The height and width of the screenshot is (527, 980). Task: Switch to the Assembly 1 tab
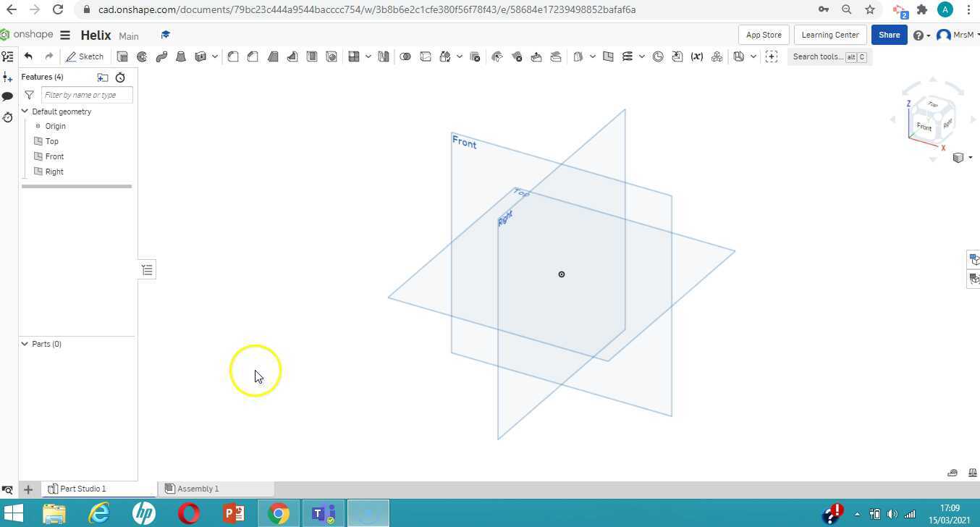[197, 489]
